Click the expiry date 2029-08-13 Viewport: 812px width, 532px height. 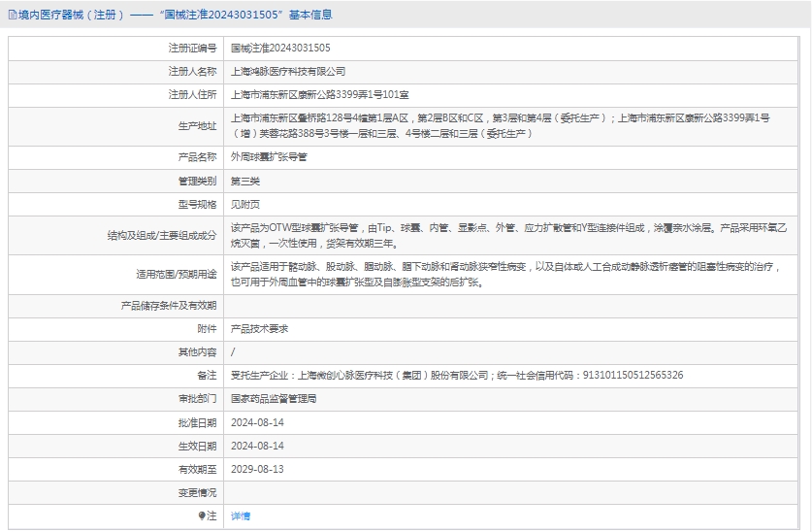[x=257, y=469]
